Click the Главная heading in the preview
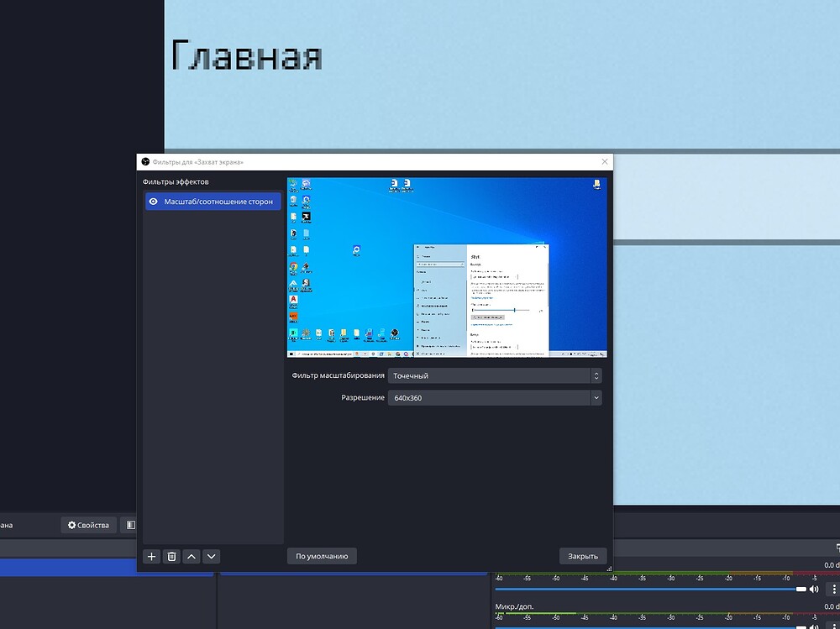Viewport: 840px width, 629px height. point(246,55)
